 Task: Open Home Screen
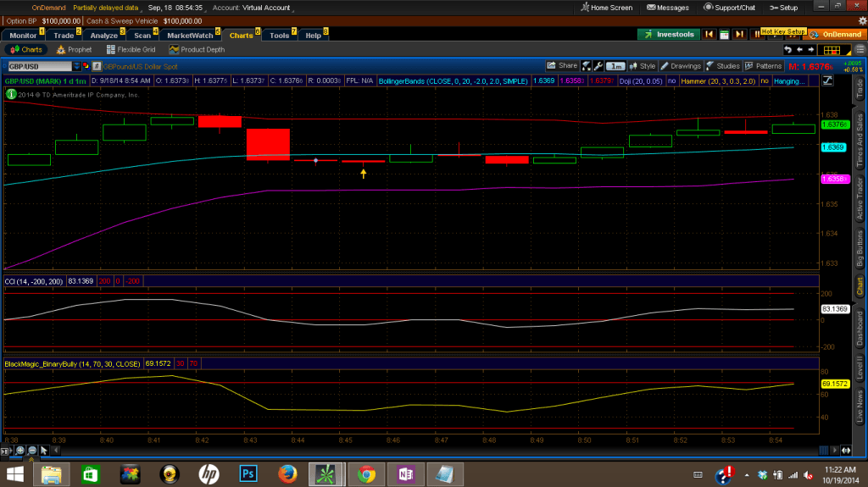606,8
